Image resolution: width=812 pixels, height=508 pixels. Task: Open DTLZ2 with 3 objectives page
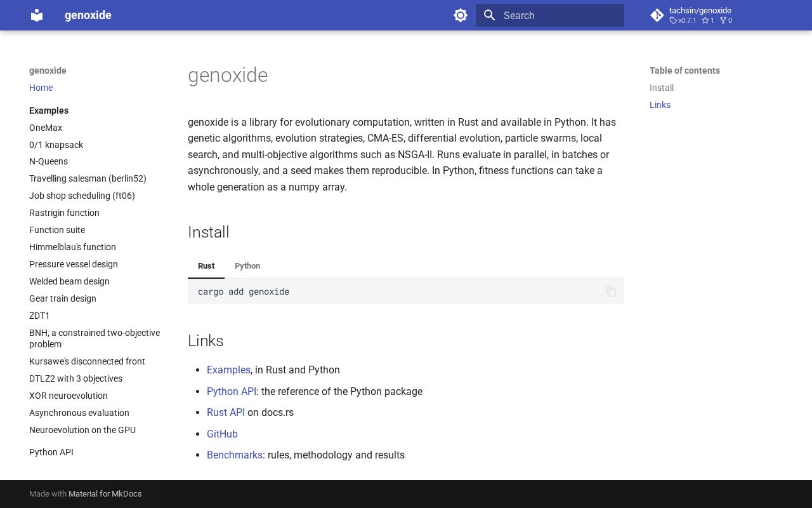click(75, 378)
